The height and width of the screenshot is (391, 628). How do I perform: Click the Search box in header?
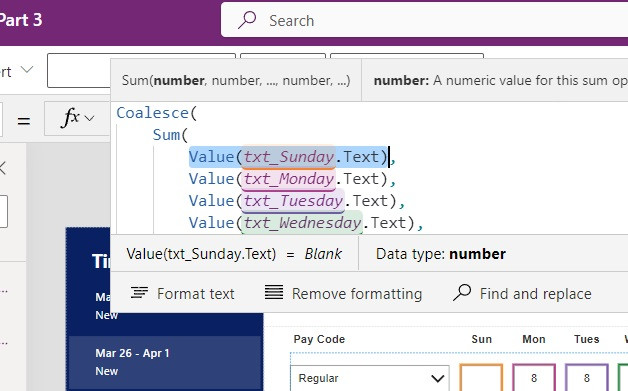click(x=425, y=20)
